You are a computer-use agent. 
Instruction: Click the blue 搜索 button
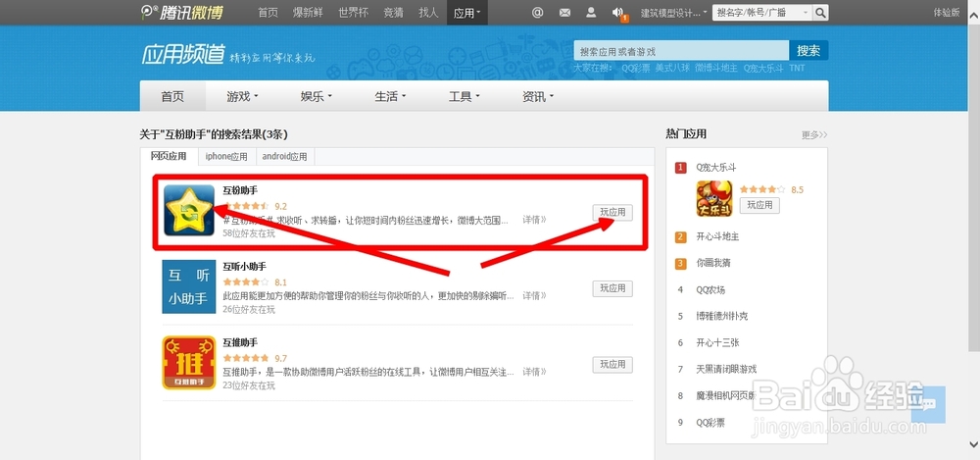pyautogui.click(x=808, y=51)
